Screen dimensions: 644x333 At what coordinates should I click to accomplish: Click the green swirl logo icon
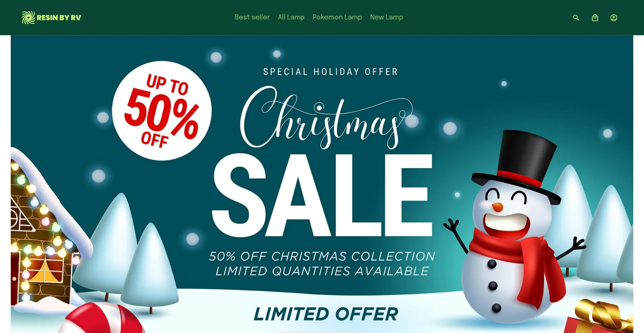[29, 17]
